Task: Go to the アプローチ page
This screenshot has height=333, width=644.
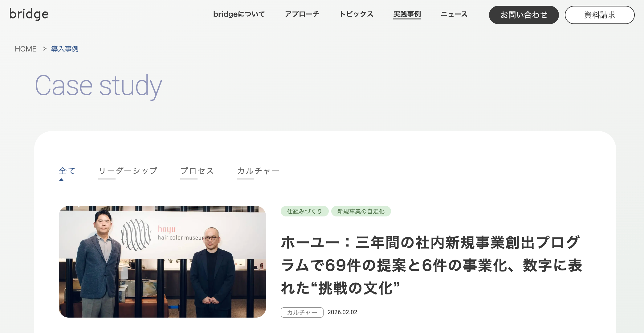Action: pos(302,14)
